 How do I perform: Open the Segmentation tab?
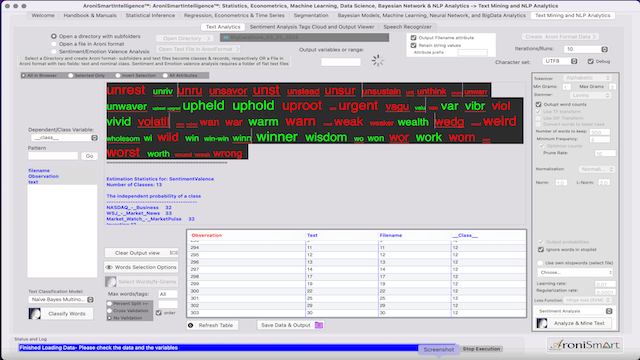click(x=311, y=16)
